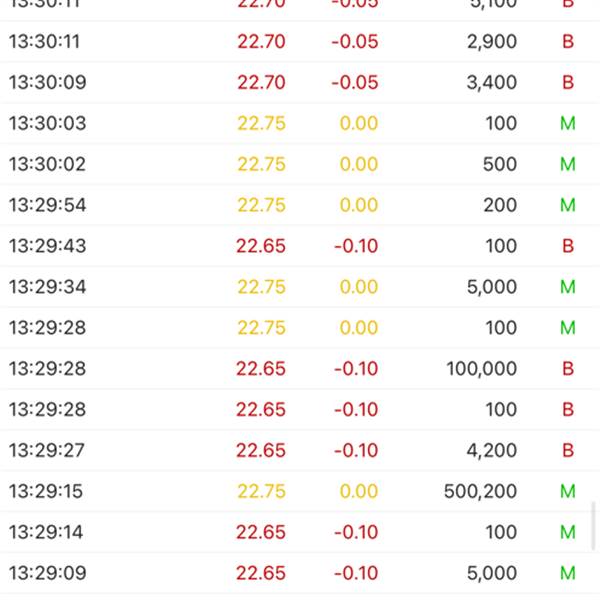Click the 13:29:27 trade time
600x600 pixels.
point(47,451)
